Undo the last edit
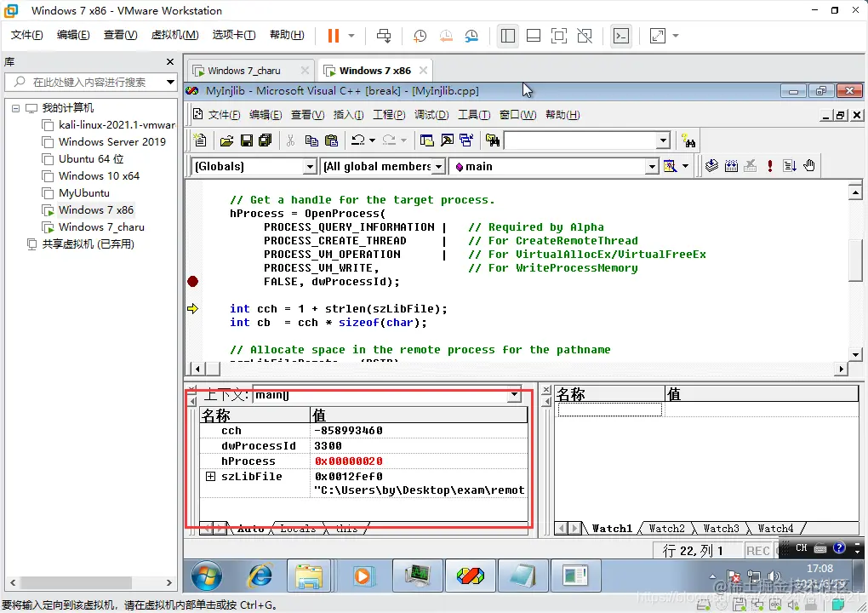 tap(358, 140)
